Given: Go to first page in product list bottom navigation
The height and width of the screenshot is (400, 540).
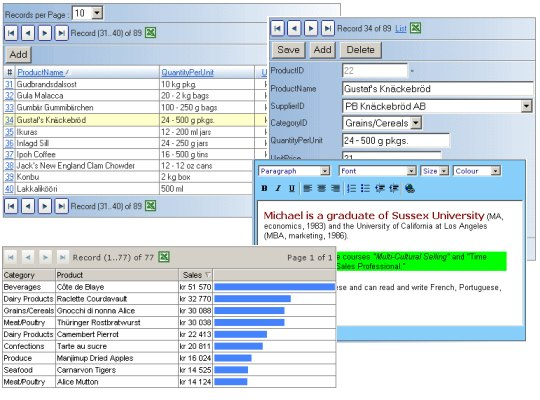Looking at the screenshot, I should [11, 206].
